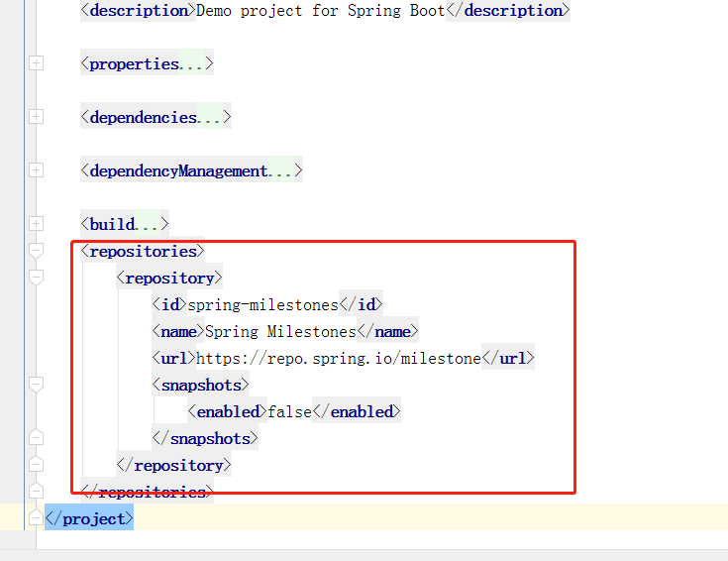Expand the folded build block
The width and height of the screenshot is (728, 561).
(37, 224)
